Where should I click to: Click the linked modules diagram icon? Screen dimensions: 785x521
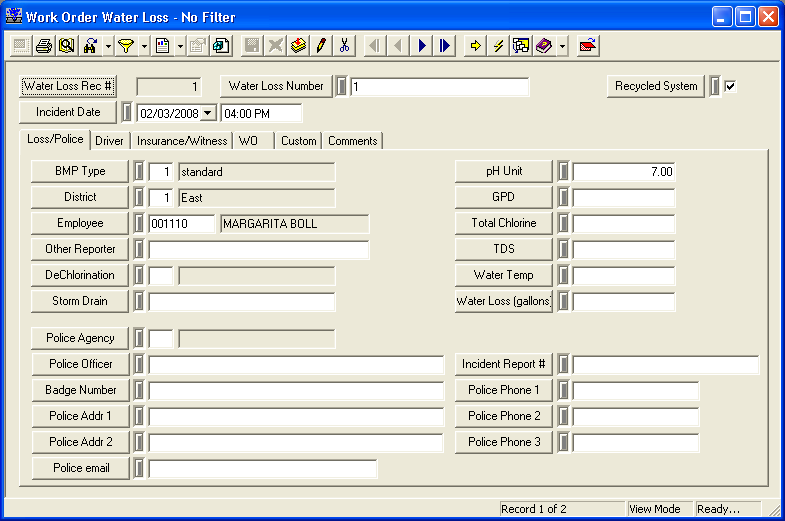click(x=521, y=46)
